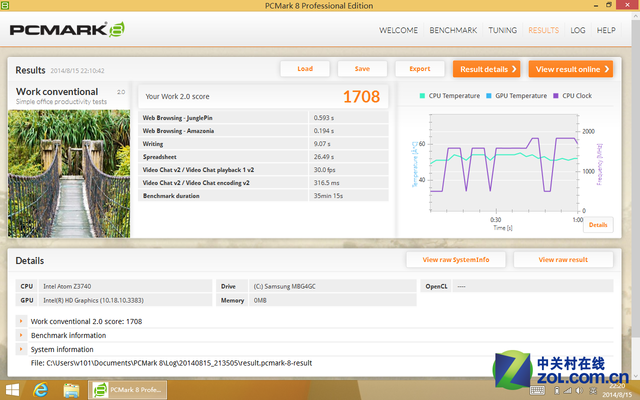Click the Intel Atom Z3740 CPU value
Screen dimensions: 640x400
click(x=67, y=287)
